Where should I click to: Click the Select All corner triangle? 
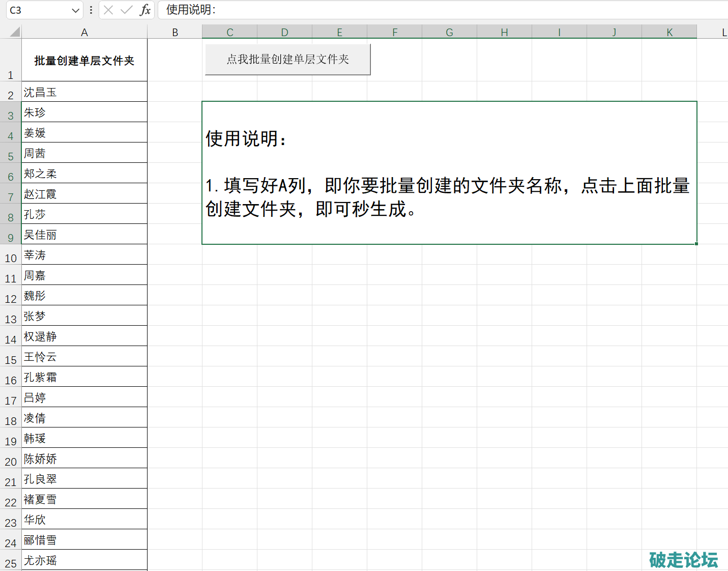(x=14, y=32)
